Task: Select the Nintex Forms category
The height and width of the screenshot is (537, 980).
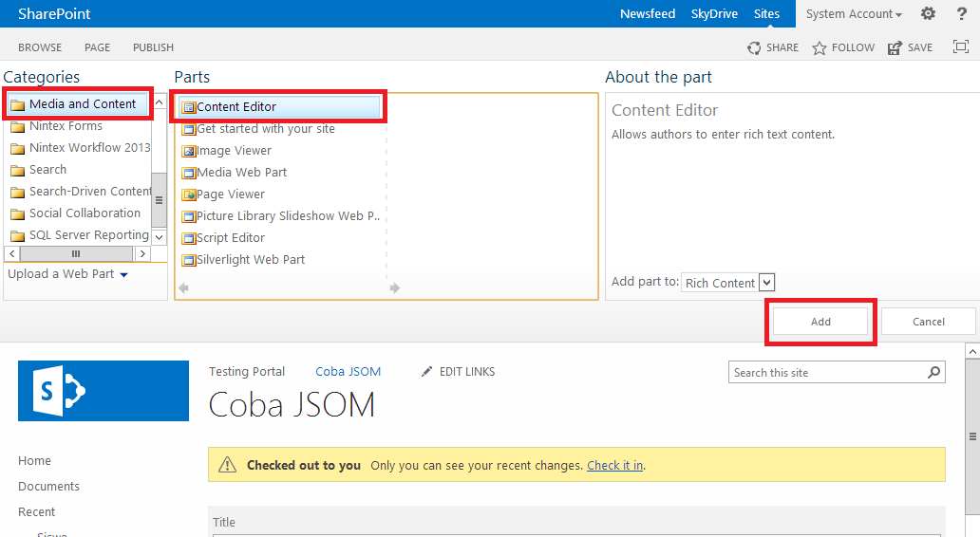Action: coord(66,126)
